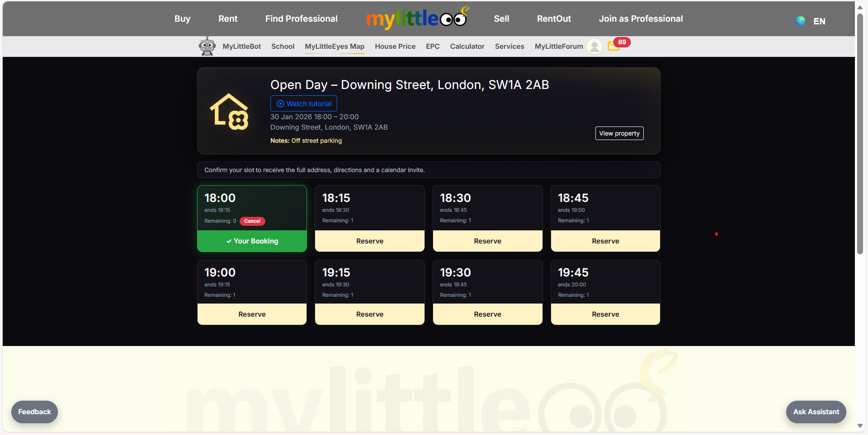868x435 pixels.
Task: Select the MyLittleEyes Map tab
Action: [x=334, y=46]
